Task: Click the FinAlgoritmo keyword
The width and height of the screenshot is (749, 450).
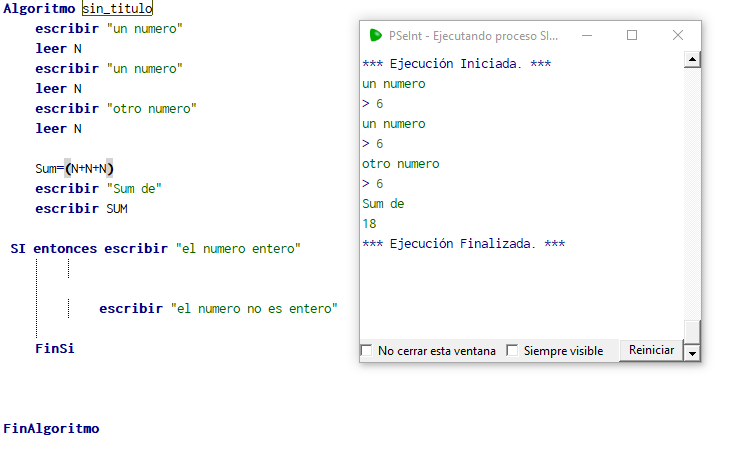Action: click(x=51, y=428)
